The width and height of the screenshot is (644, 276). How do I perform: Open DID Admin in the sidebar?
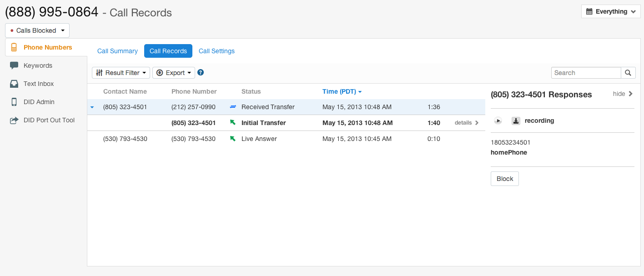pos(39,102)
